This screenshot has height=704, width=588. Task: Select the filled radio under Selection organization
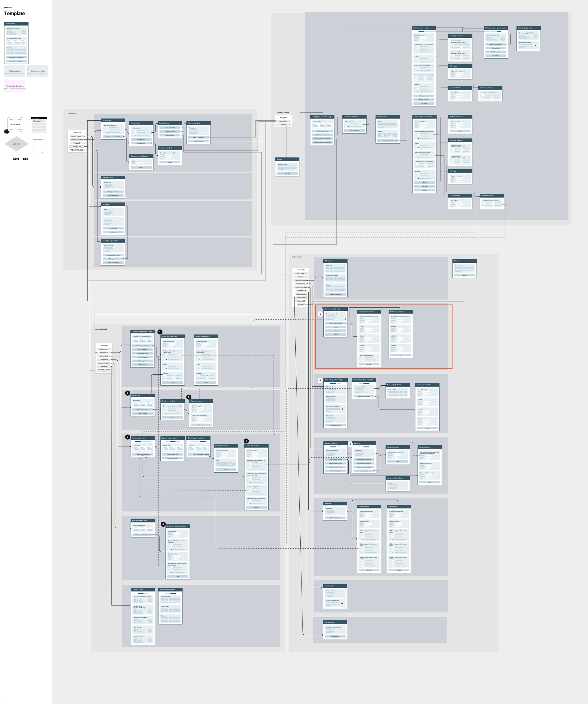pos(107,132)
